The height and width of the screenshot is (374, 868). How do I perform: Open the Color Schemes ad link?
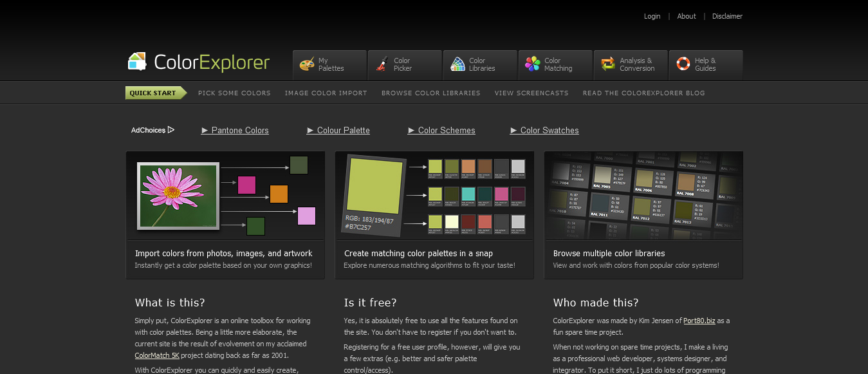point(441,130)
